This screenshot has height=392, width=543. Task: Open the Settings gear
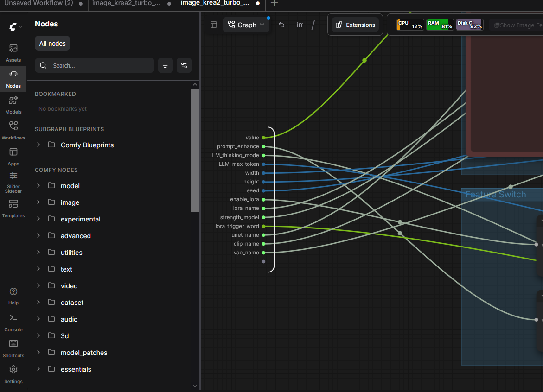[13, 374]
